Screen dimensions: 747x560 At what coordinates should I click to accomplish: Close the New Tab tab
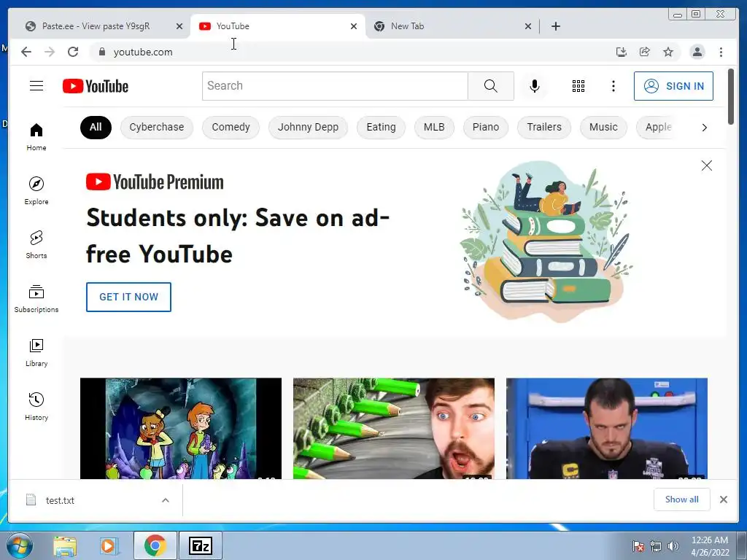tap(528, 26)
